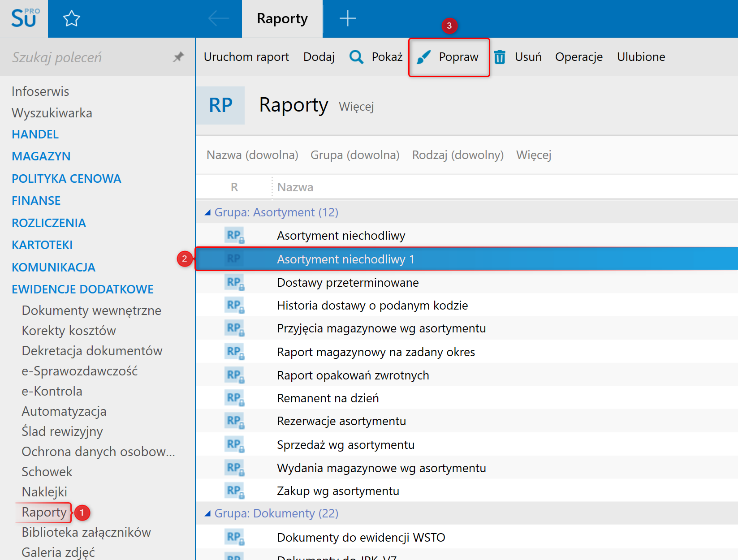Click the trash Usuń icon
The image size is (738, 560).
(500, 57)
